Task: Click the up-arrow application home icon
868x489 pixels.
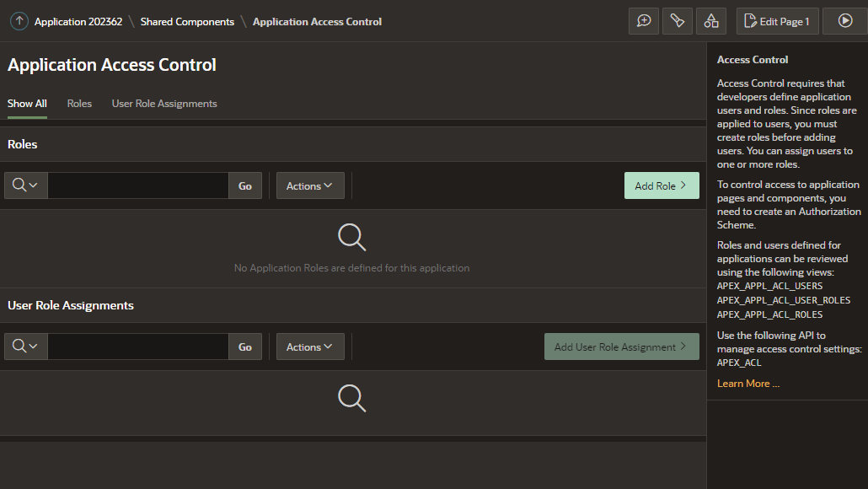Action: pyautogui.click(x=19, y=22)
